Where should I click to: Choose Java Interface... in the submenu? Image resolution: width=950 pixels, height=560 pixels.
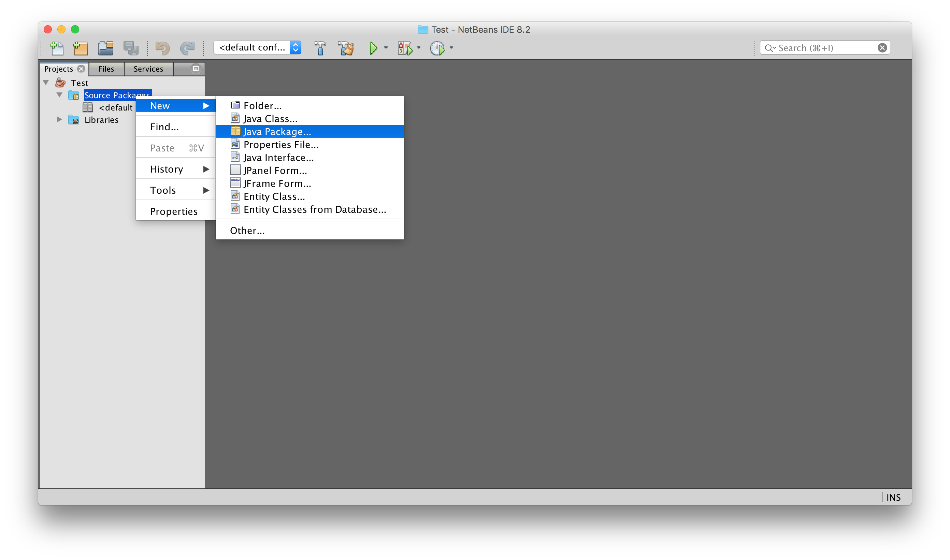pos(310,157)
